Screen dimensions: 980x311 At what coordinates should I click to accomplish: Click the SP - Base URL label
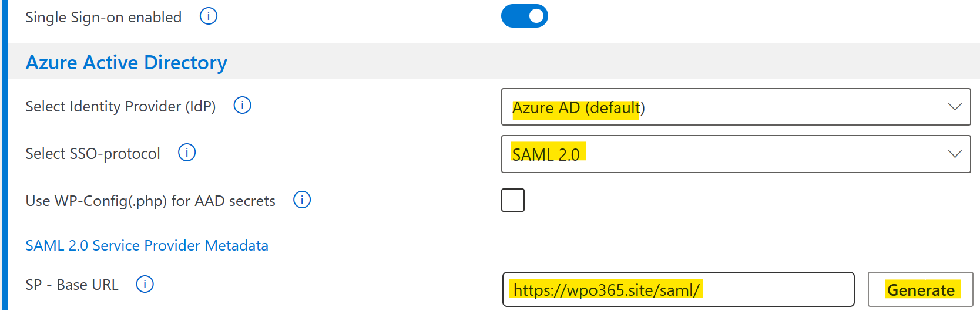click(72, 285)
